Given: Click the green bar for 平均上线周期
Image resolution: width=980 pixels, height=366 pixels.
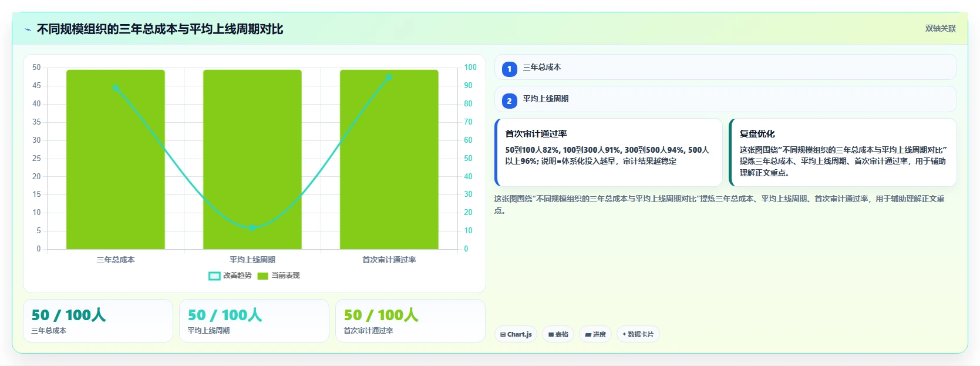Looking at the screenshot, I should coord(252,159).
